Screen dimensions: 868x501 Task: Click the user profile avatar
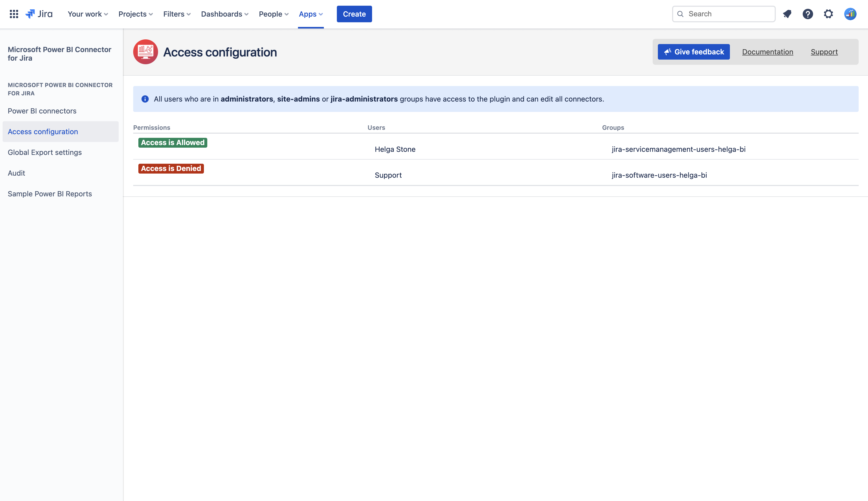pyautogui.click(x=850, y=14)
